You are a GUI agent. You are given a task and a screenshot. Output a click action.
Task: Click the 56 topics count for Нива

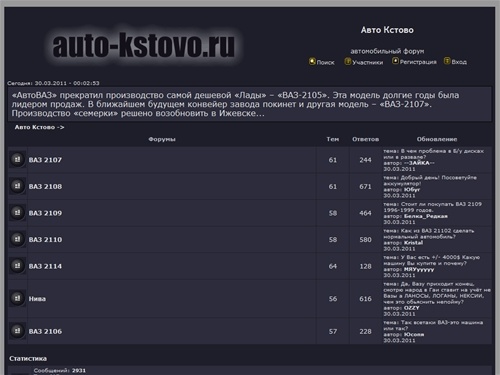point(333,299)
